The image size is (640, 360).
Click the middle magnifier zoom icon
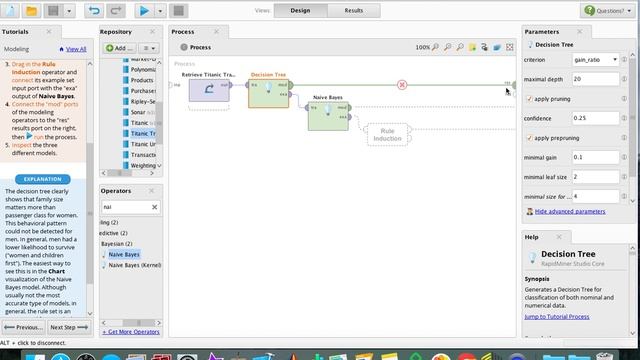448,47
